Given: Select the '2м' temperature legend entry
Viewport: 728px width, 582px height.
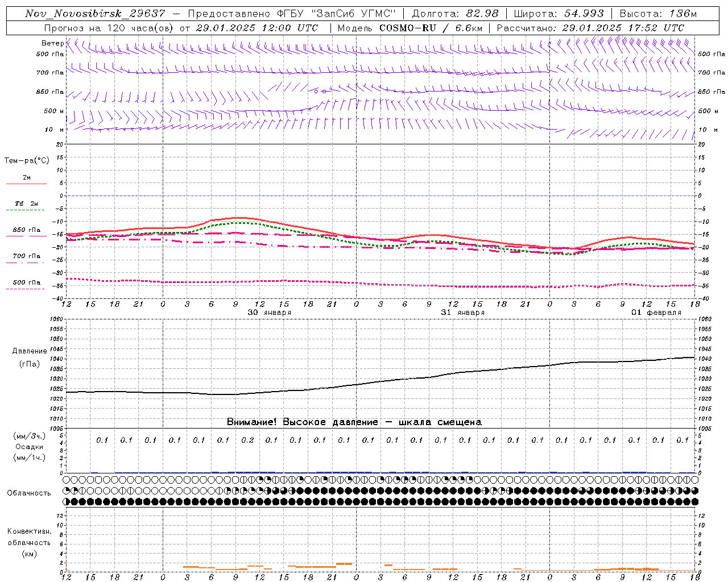Looking at the screenshot, I should click(x=27, y=178).
